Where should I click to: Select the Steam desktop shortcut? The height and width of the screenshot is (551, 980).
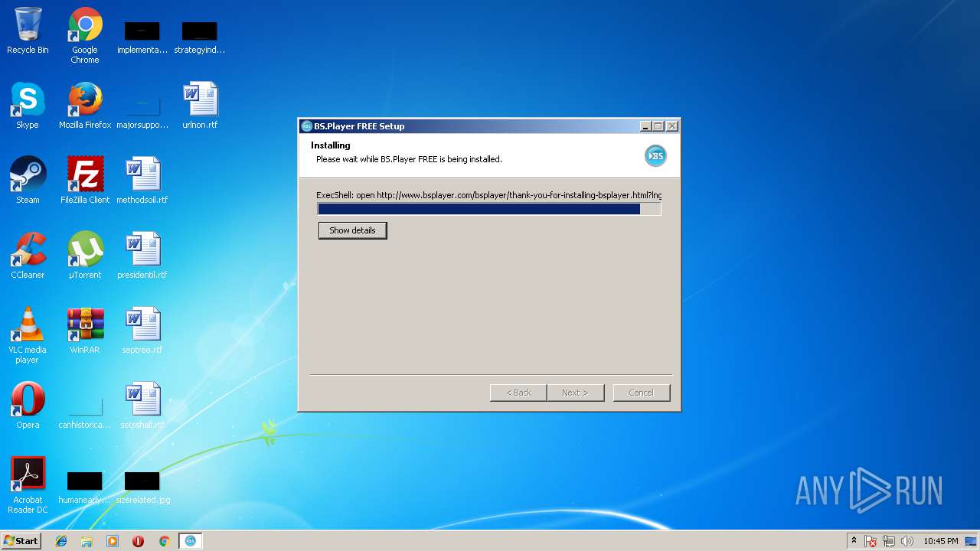tap(28, 181)
